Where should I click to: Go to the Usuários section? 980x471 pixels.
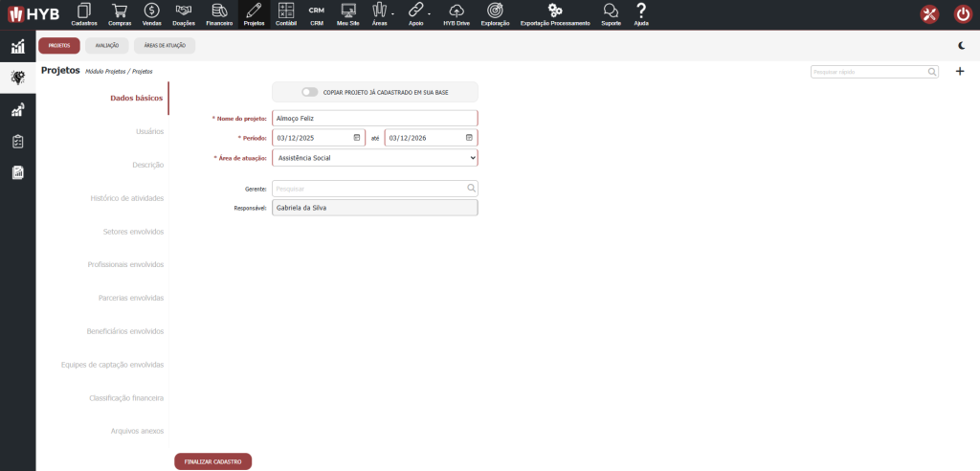point(149,131)
